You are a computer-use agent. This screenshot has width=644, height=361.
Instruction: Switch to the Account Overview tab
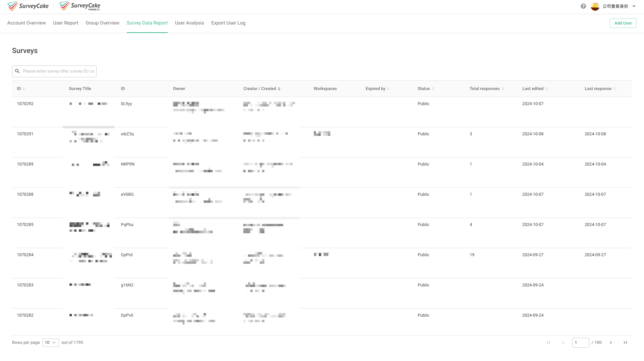pos(26,23)
